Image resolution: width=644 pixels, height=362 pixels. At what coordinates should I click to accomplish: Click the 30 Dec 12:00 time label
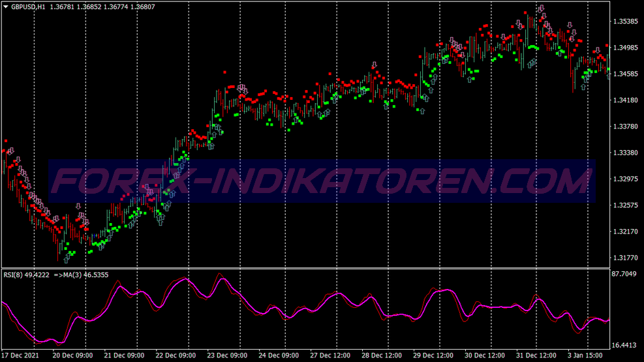[x=485, y=355]
